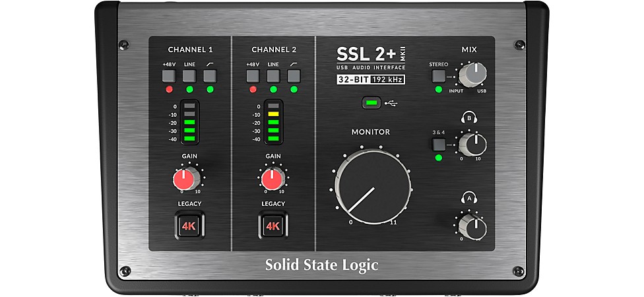Click the Channel 2 'GAIN' label
This screenshot has width=644, height=297.
273,156
